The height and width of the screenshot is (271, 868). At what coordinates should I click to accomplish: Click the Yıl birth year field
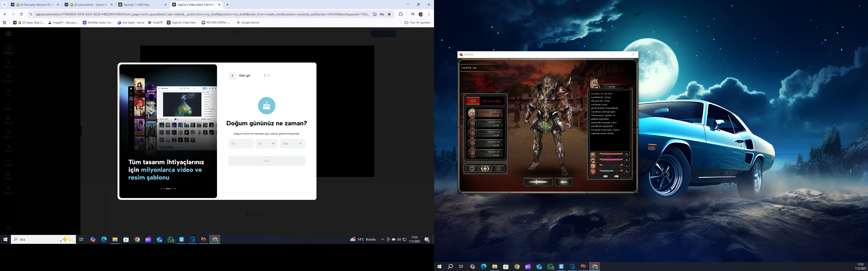pyautogui.click(x=241, y=144)
